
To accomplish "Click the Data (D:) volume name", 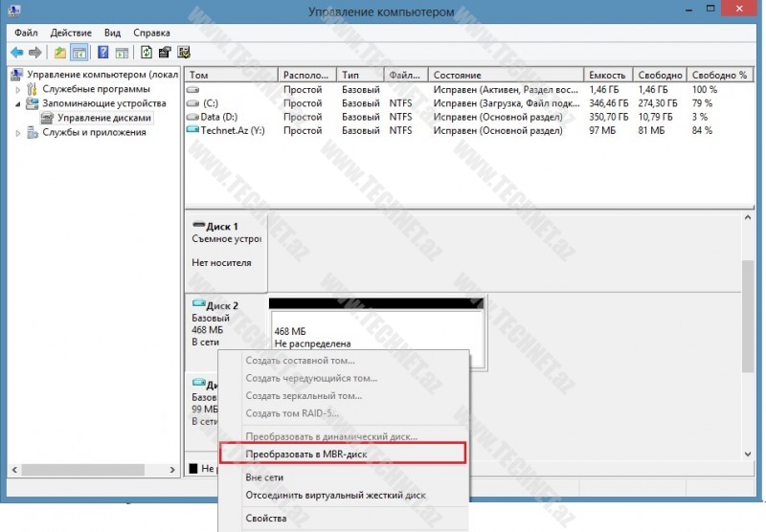I will (x=219, y=117).
